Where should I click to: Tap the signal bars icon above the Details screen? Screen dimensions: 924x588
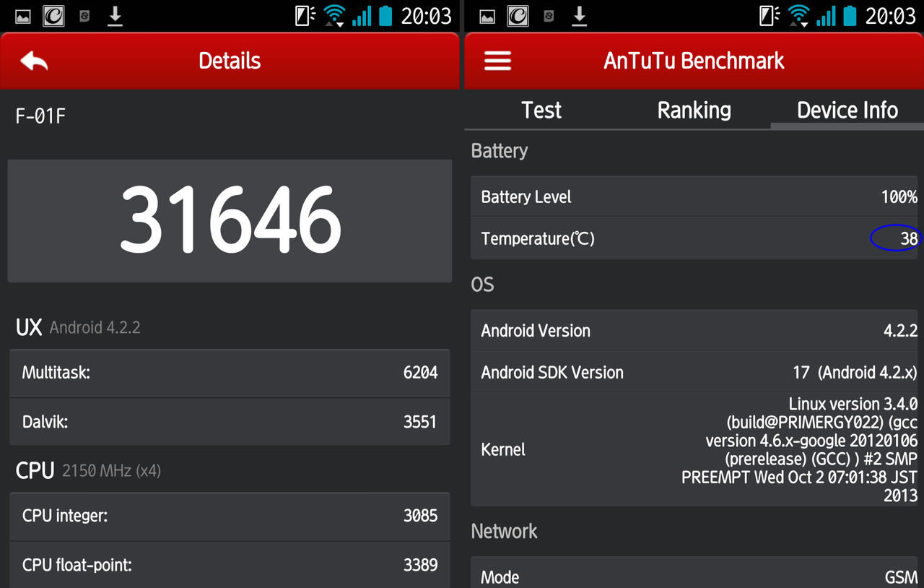point(362,16)
